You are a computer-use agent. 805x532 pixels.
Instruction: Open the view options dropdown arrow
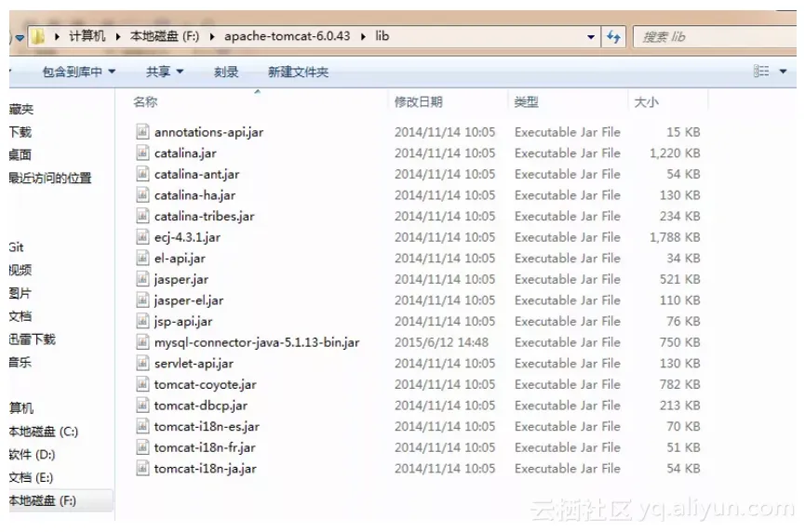(x=783, y=72)
